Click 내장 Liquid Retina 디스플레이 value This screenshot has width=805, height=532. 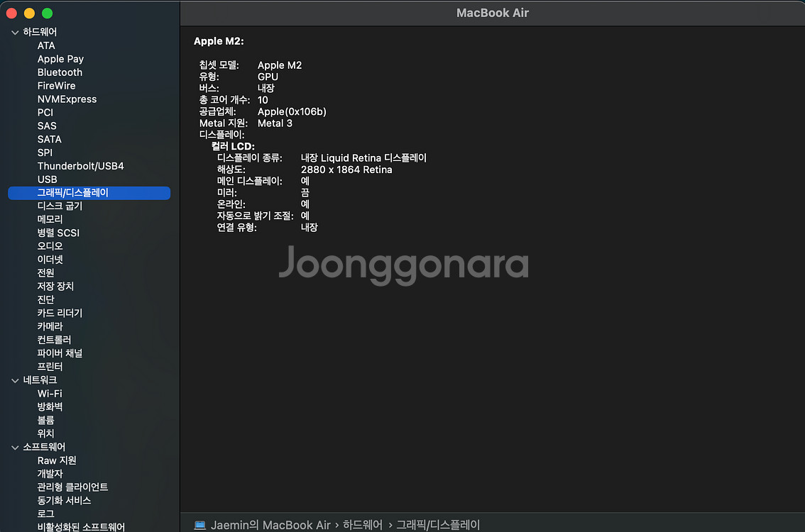pyautogui.click(x=363, y=158)
